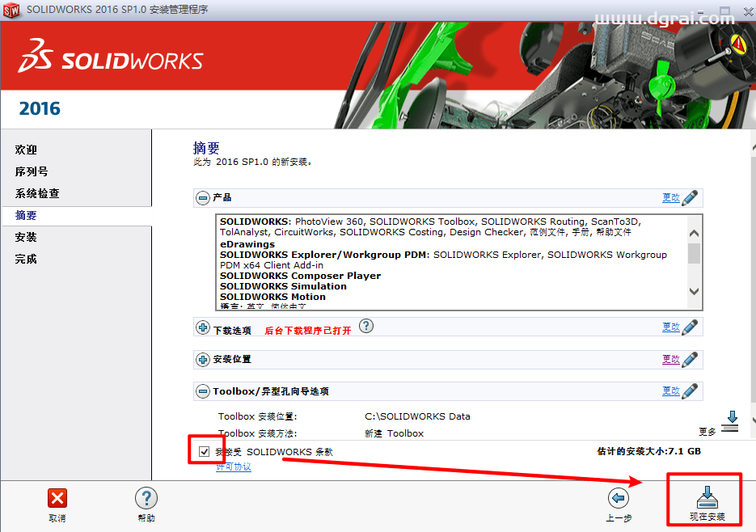Go back with the 上一步 arrow icon
Image resolution: width=756 pixels, height=532 pixels.
[619, 498]
